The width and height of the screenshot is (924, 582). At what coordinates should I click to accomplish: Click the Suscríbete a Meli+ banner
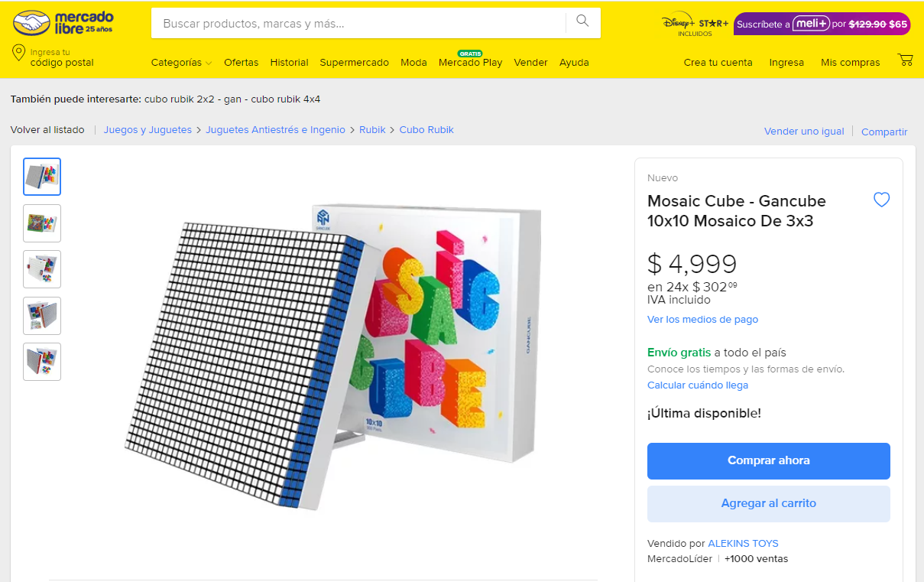pyautogui.click(x=822, y=24)
